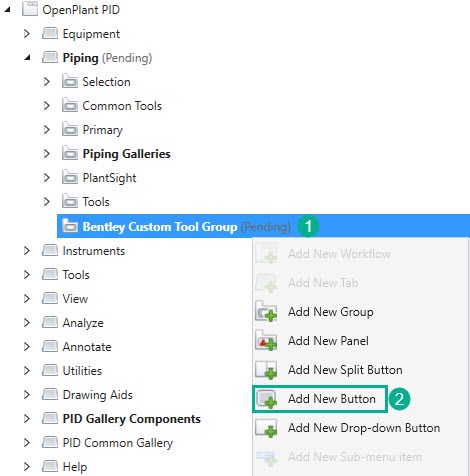Click the Add New Group folder icon
This screenshot has width=470, height=476.
click(x=266, y=311)
